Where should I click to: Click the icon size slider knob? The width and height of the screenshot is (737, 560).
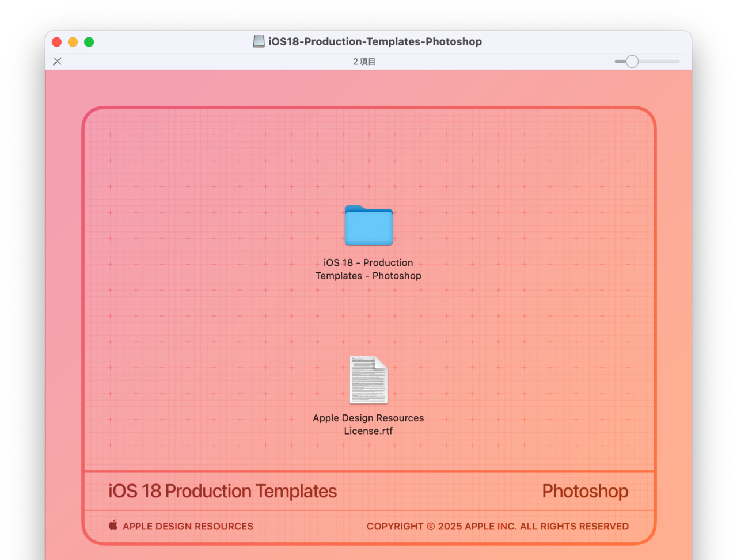pos(632,61)
